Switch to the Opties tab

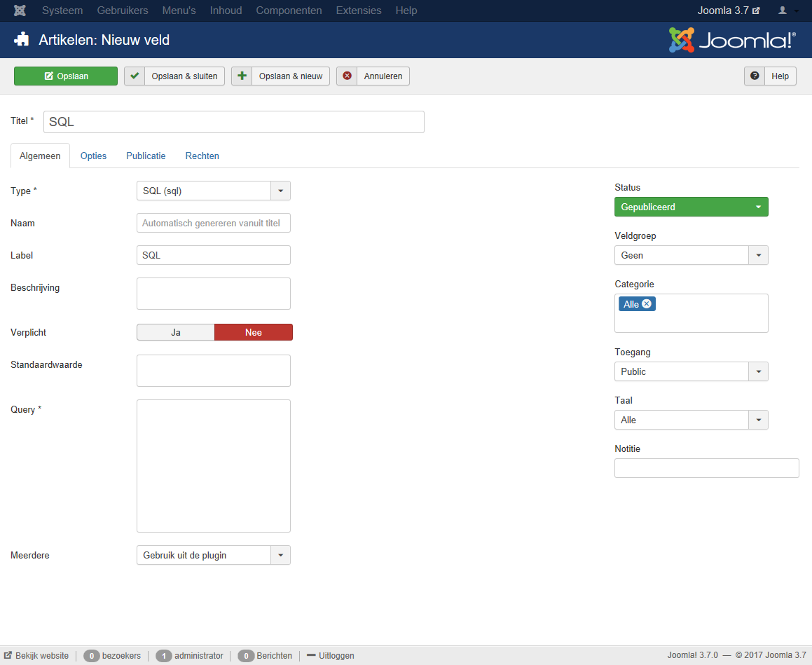pyautogui.click(x=93, y=156)
